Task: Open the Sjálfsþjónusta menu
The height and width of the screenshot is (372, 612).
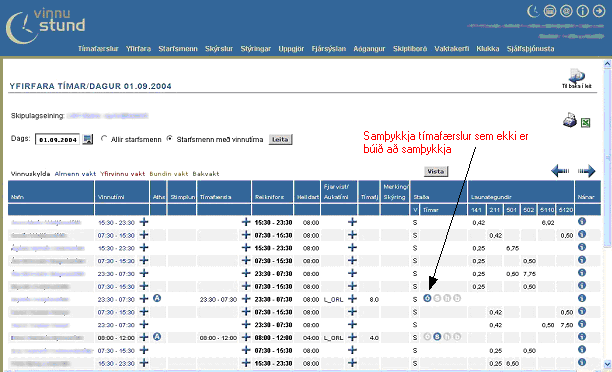Action: coord(530,49)
